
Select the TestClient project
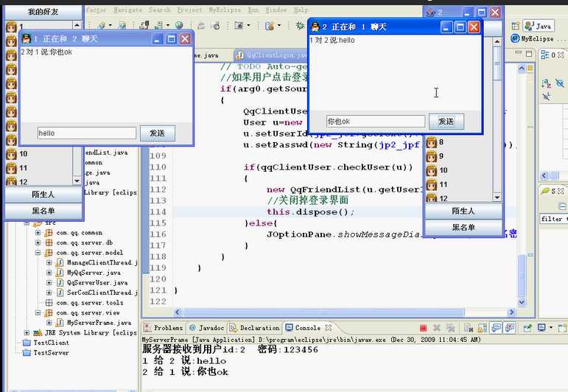tap(51, 343)
